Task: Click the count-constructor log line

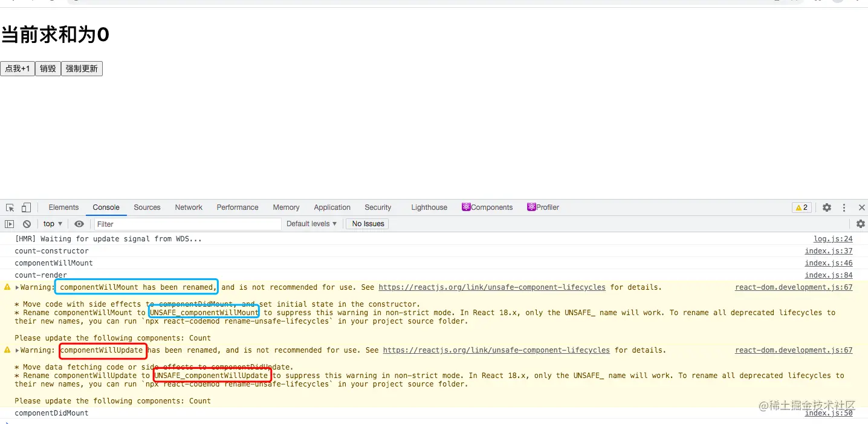Action: pyautogui.click(x=52, y=251)
